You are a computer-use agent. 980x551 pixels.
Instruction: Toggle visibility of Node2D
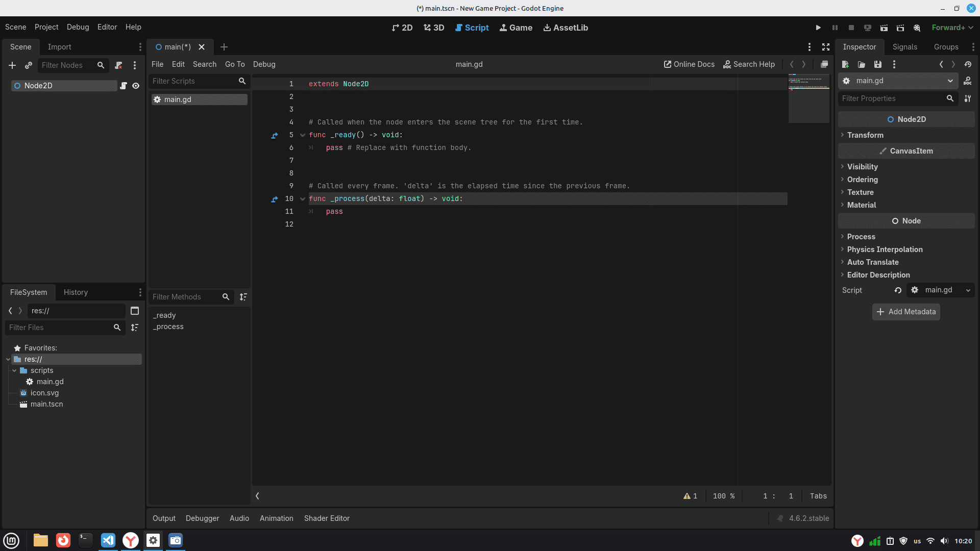click(x=136, y=86)
